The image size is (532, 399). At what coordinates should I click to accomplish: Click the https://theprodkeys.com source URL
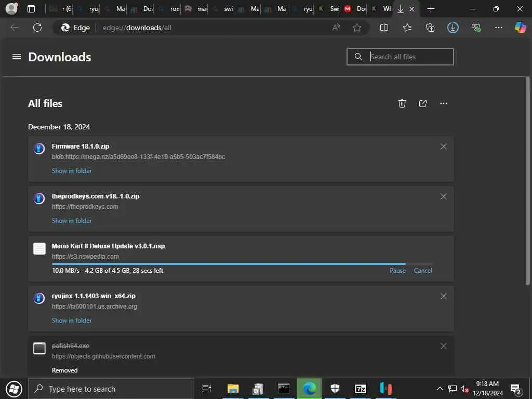coord(85,207)
